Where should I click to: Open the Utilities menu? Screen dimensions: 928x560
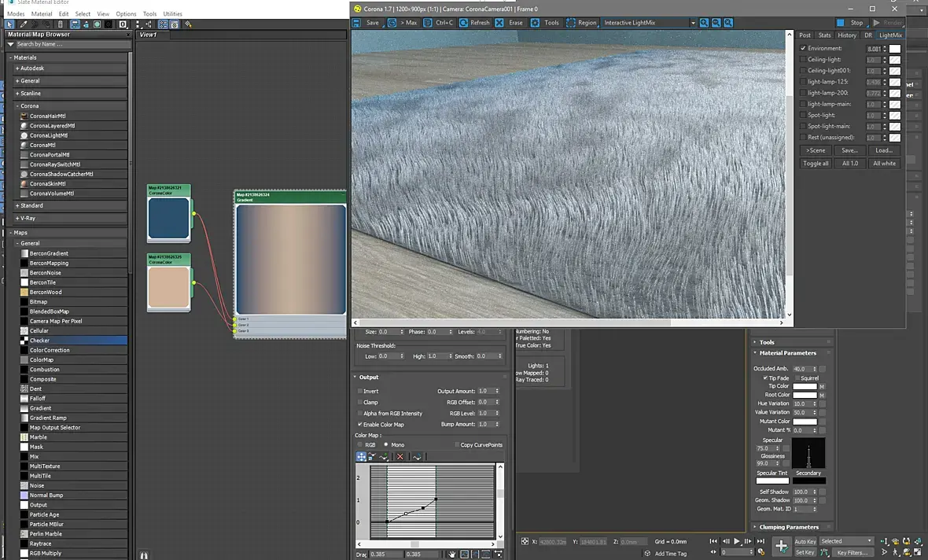coord(172,14)
